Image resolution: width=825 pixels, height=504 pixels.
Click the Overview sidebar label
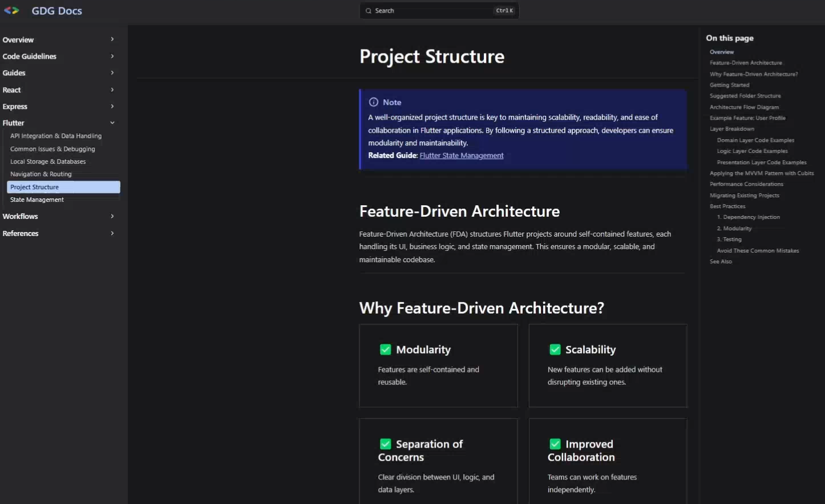[18, 40]
